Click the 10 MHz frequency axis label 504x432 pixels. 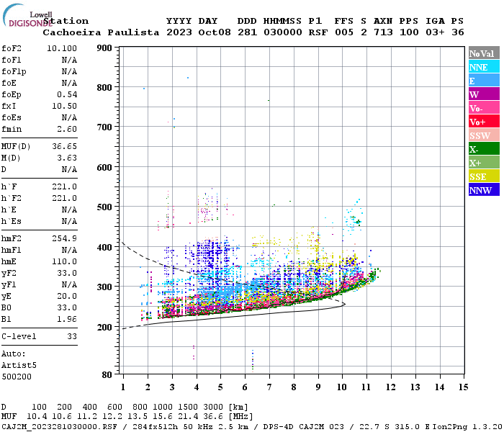click(x=342, y=387)
